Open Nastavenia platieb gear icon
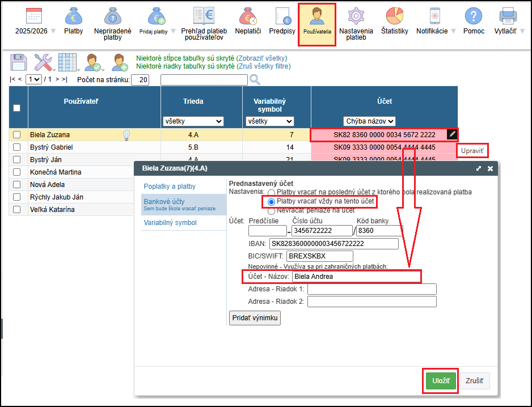The height and width of the screenshot is (407, 532). point(356,16)
